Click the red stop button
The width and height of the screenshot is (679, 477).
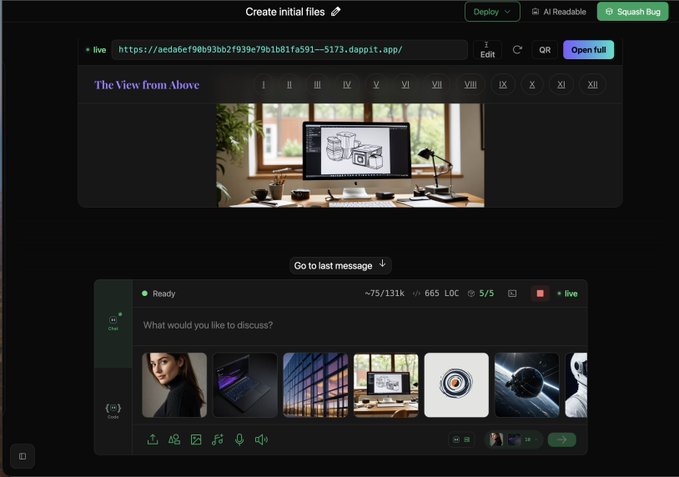pos(540,293)
